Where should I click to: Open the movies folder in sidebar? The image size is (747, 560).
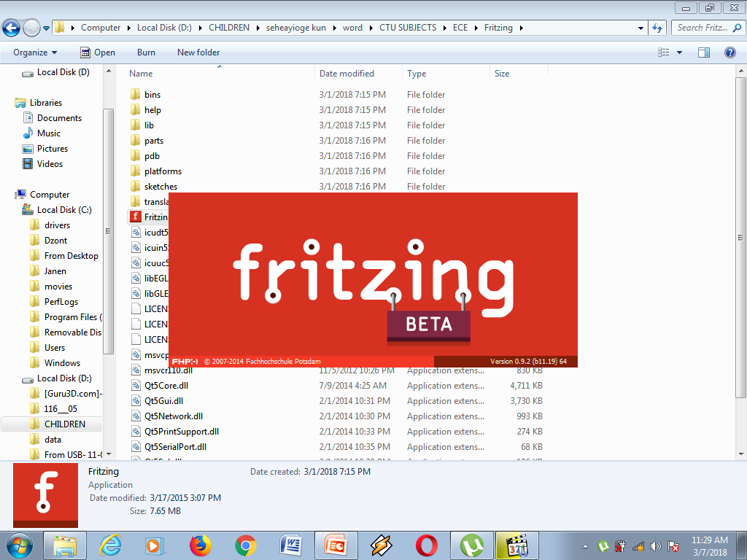58,286
